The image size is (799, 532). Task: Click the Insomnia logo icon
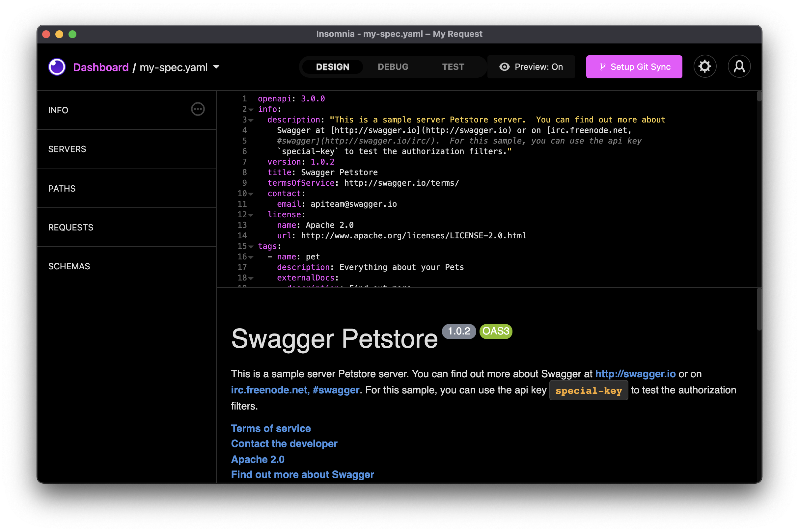tap(57, 67)
